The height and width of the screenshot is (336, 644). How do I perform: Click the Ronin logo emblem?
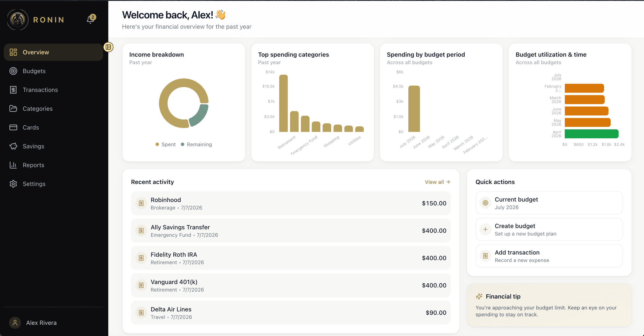coord(18,20)
